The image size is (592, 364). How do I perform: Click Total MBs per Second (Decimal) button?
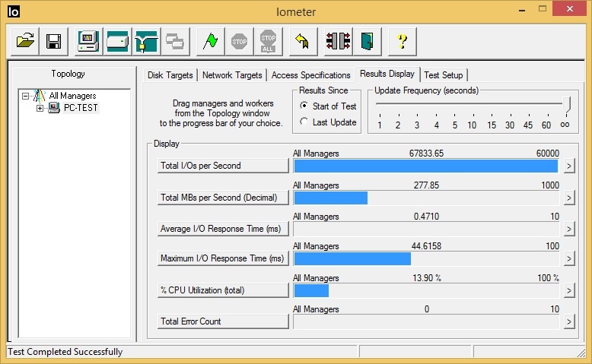tap(223, 198)
